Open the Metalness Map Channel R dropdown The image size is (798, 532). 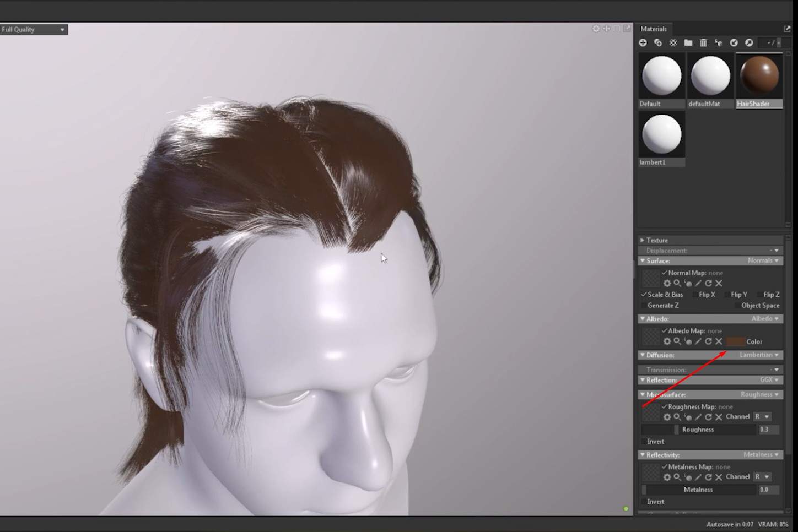click(763, 477)
